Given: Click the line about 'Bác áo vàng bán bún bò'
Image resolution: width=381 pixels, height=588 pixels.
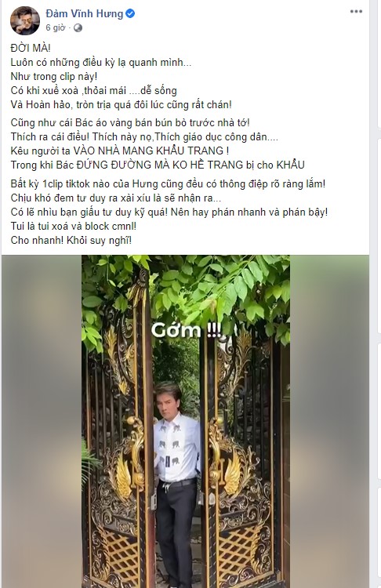Looking at the screenshot, I should tap(130, 122).
